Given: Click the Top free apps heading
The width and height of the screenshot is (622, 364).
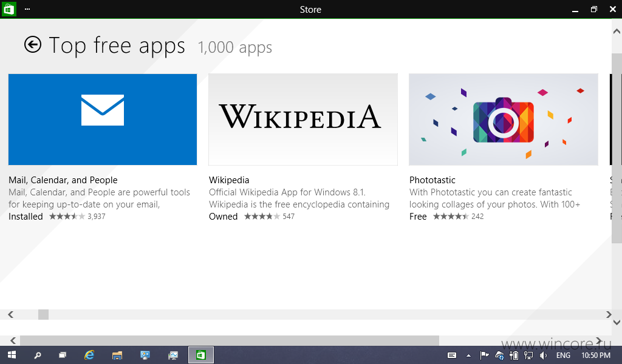Looking at the screenshot, I should click(x=117, y=45).
